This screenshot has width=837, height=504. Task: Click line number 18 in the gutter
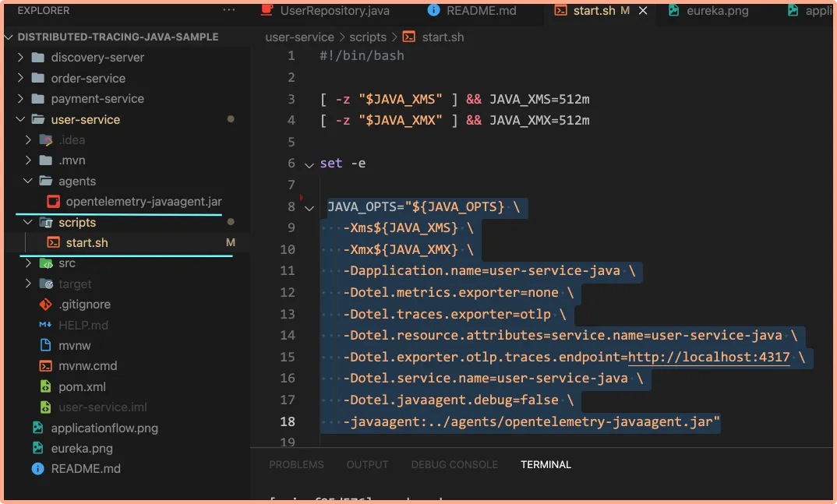click(x=288, y=422)
